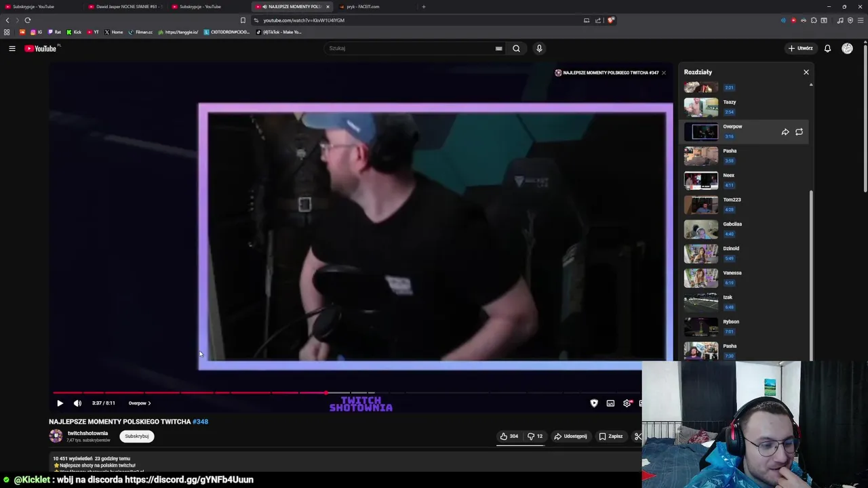The image size is (868, 488).
Task: Mute the video volume
Action: click(x=77, y=403)
